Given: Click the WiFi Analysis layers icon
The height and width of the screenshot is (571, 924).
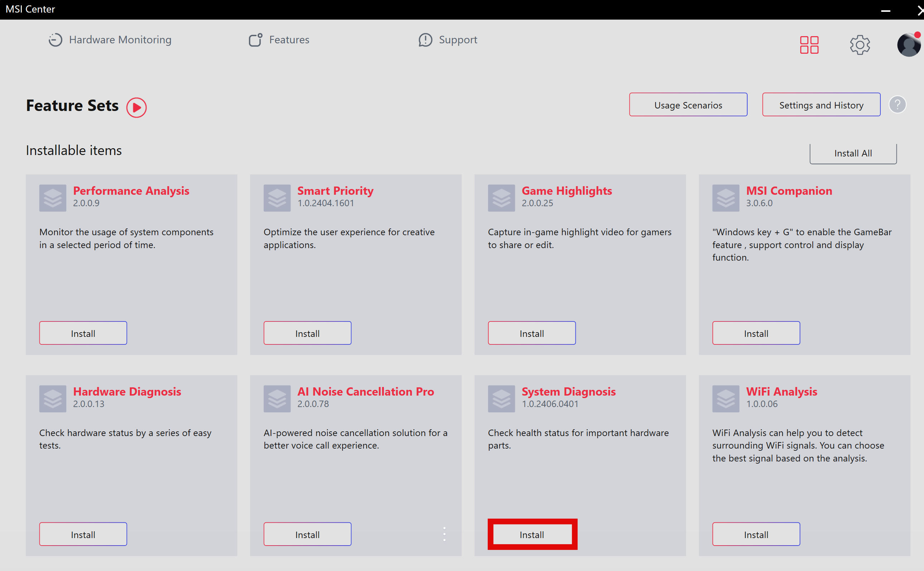Looking at the screenshot, I should (726, 399).
